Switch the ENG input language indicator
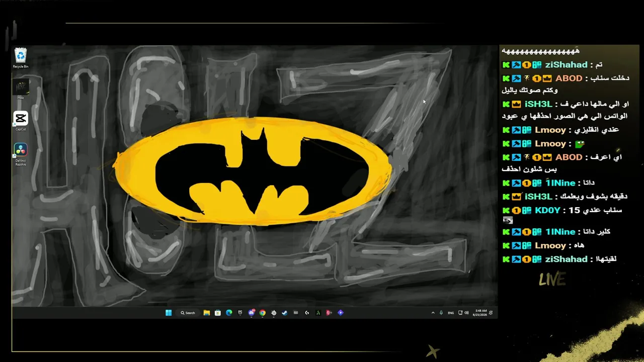 coord(451,313)
